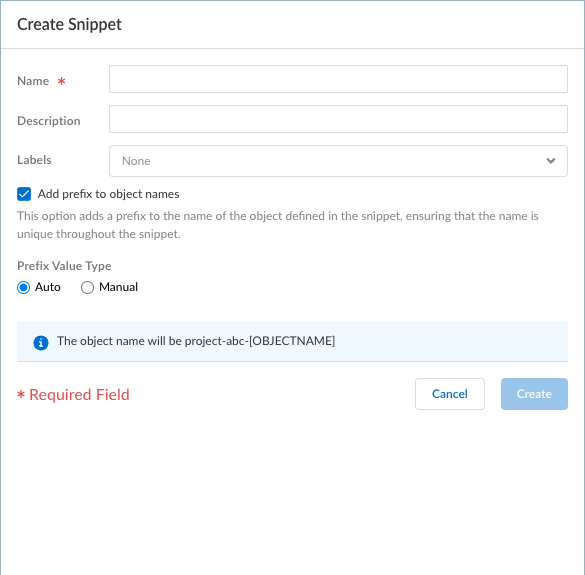Click the Labels field label
The image size is (585, 575).
34,160
